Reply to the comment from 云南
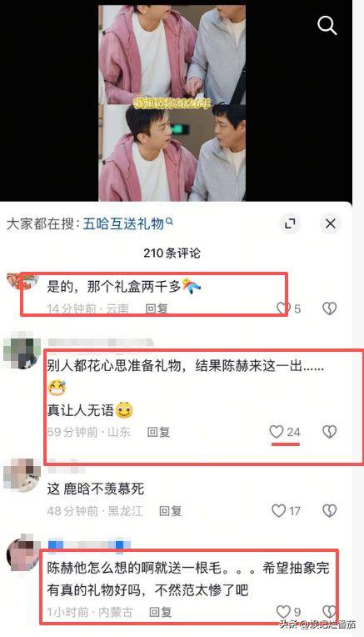The image size is (364, 637). pos(157,308)
